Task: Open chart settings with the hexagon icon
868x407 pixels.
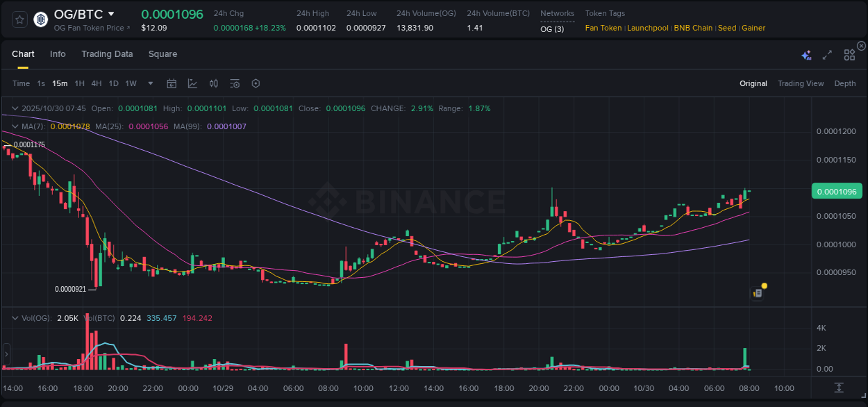Action: 256,83
